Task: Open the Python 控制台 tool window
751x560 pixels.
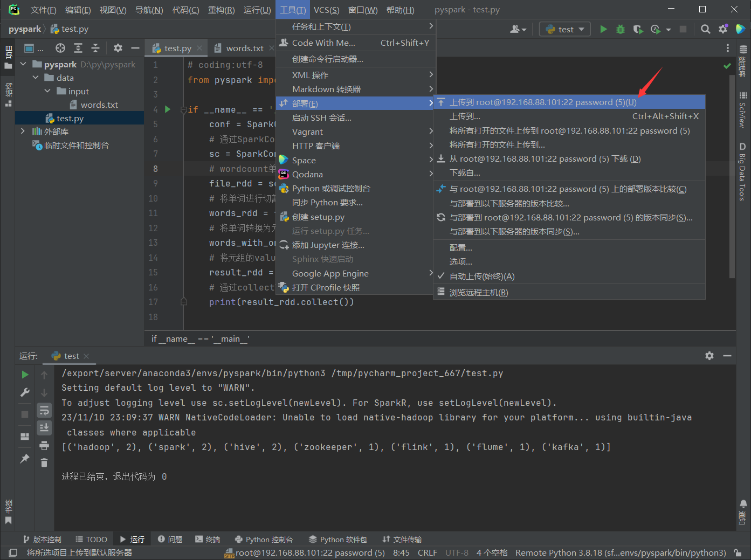Action: (264, 539)
